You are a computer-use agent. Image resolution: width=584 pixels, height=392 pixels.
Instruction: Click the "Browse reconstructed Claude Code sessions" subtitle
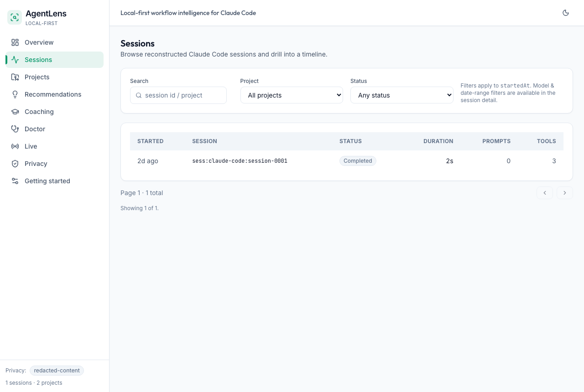[224, 54]
